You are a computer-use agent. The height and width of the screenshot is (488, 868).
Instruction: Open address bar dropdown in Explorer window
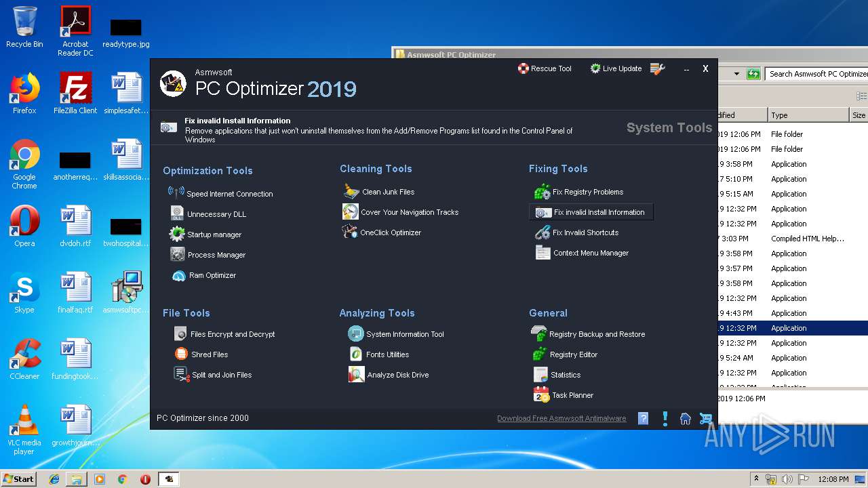point(736,73)
